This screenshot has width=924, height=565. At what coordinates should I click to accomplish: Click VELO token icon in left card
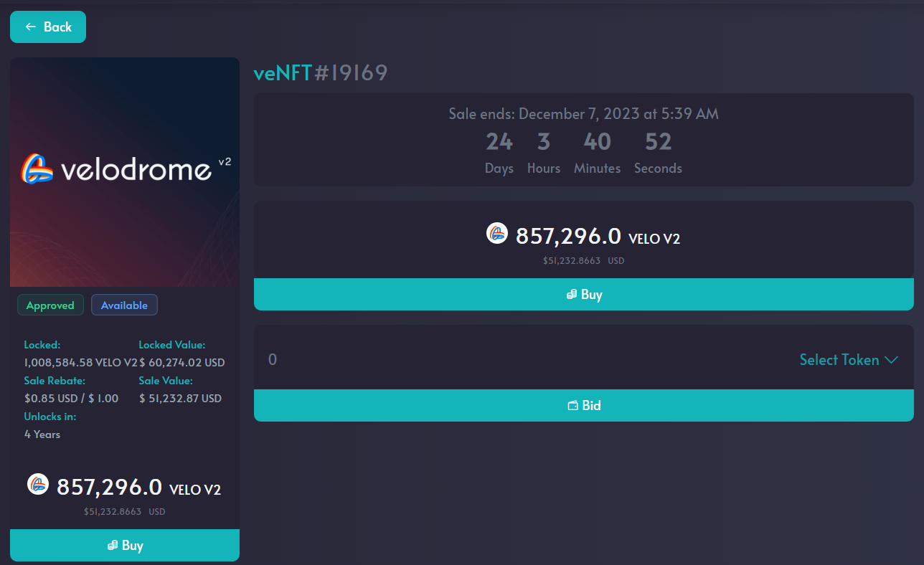[38, 484]
